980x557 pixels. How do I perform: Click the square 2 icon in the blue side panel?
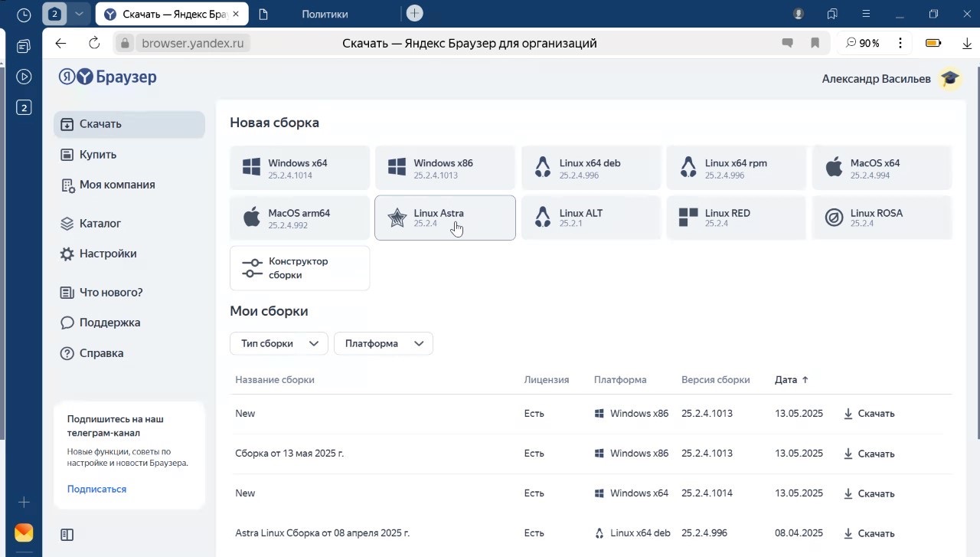(24, 108)
